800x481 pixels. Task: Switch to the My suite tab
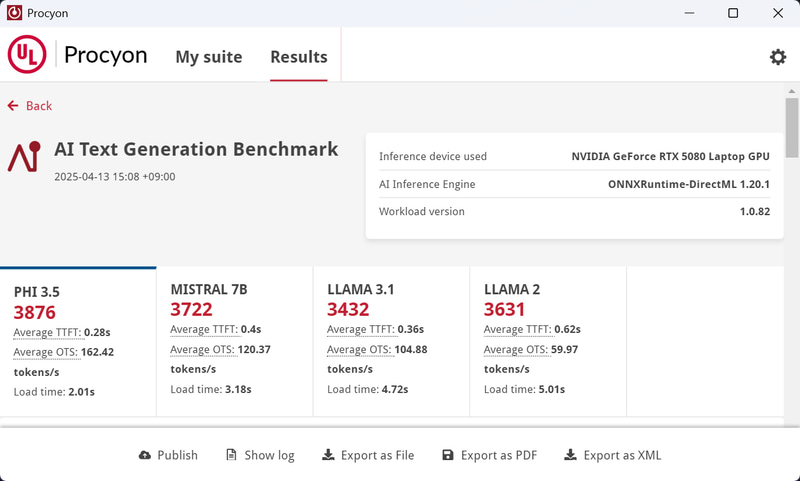pos(209,57)
